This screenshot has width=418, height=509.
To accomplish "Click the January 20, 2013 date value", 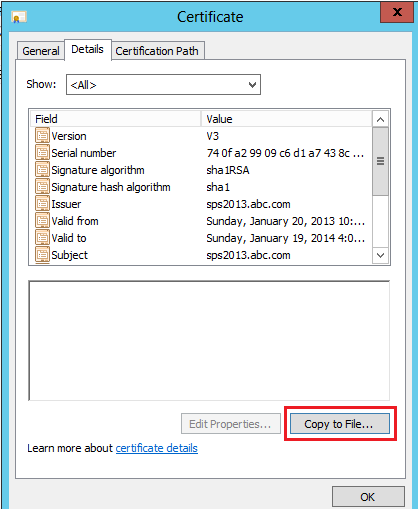I will [286, 221].
